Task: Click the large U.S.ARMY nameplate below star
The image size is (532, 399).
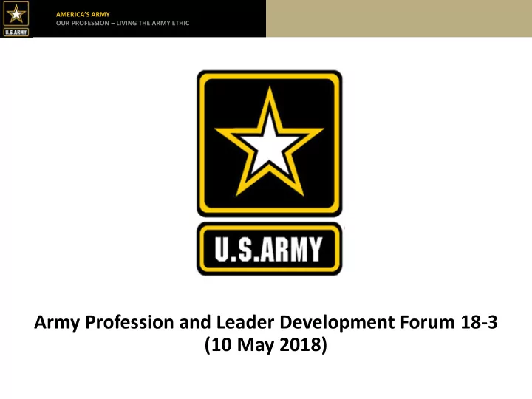Action: (x=270, y=249)
